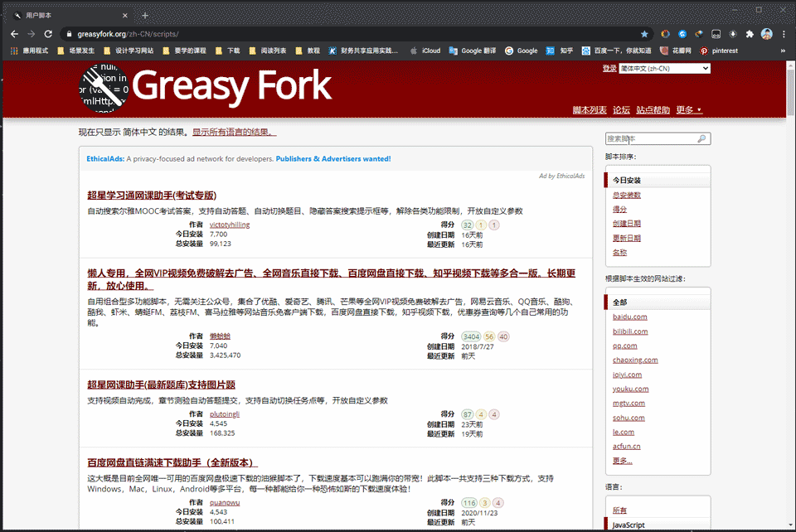
Task: Open the 要学的课程 bookmark folder
Action: [184, 51]
